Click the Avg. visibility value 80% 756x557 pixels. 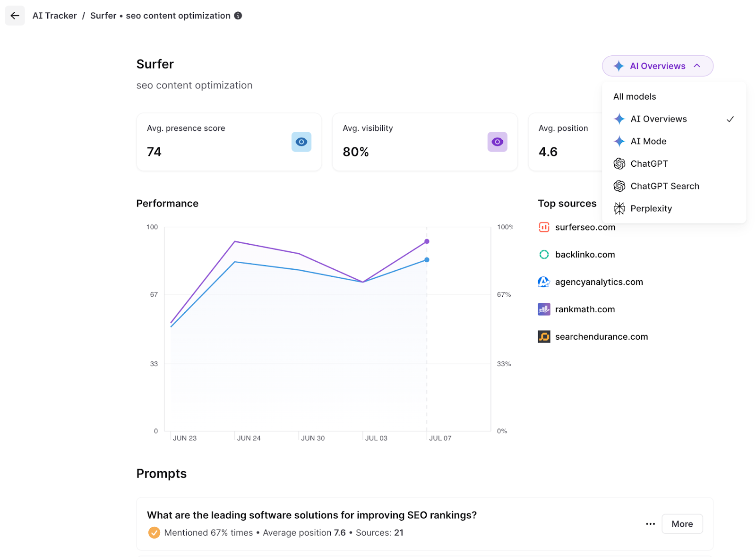coord(356,152)
